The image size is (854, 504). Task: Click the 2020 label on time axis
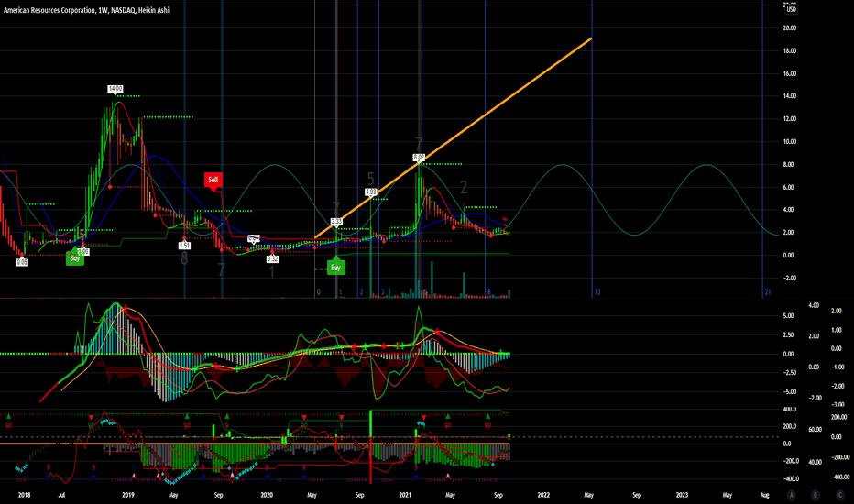[x=267, y=495]
